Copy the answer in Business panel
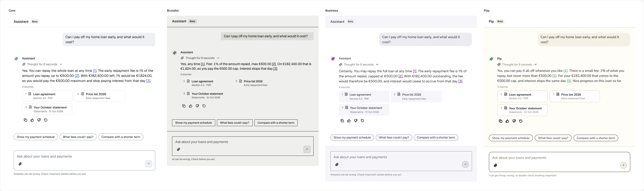The height and width of the screenshot is (191, 644). point(342,121)
